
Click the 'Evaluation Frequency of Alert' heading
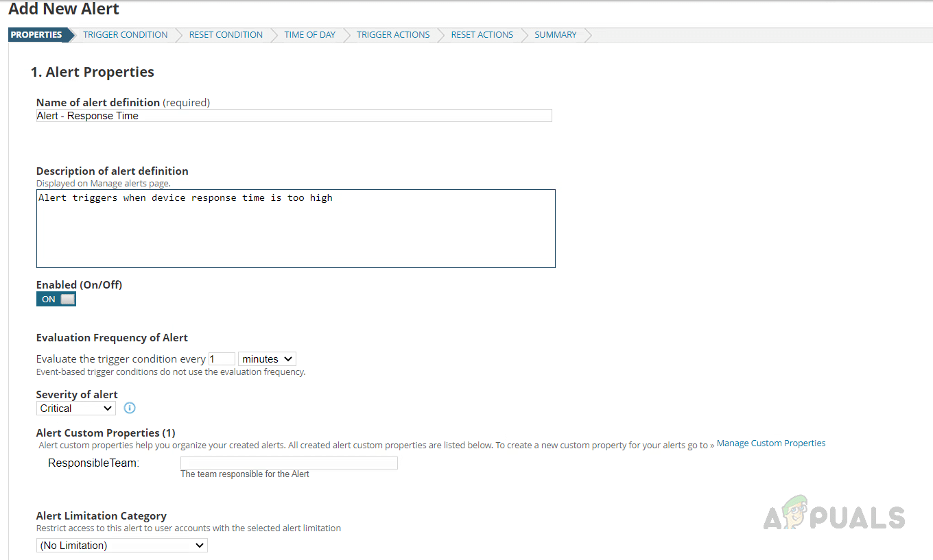click(x=112, y=337)
